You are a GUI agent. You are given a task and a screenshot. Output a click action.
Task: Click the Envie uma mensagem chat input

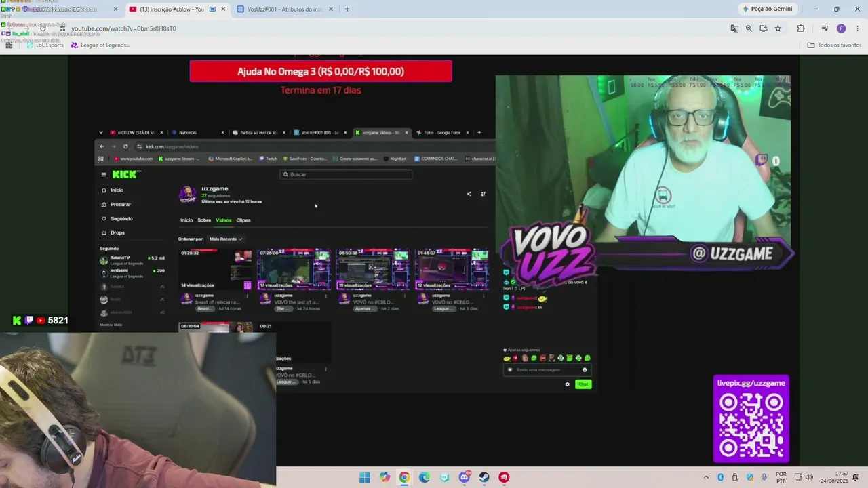(x=548, y=369)
